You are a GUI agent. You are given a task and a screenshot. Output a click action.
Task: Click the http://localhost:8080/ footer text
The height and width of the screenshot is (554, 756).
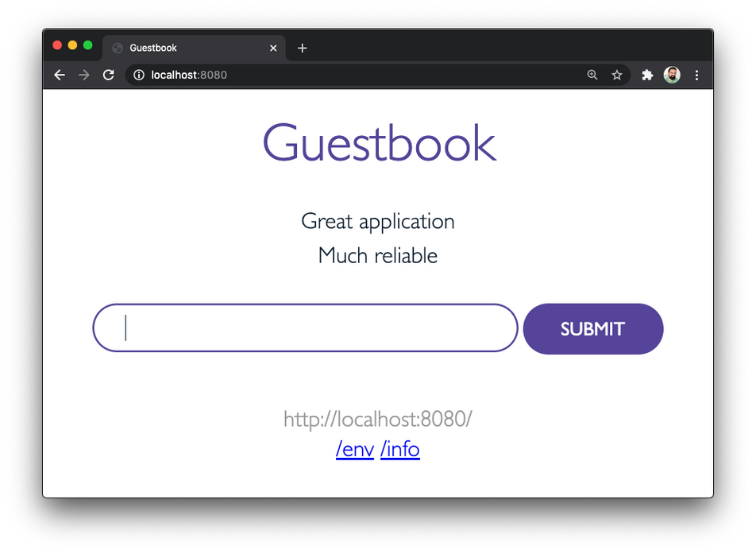click(378, 419)
